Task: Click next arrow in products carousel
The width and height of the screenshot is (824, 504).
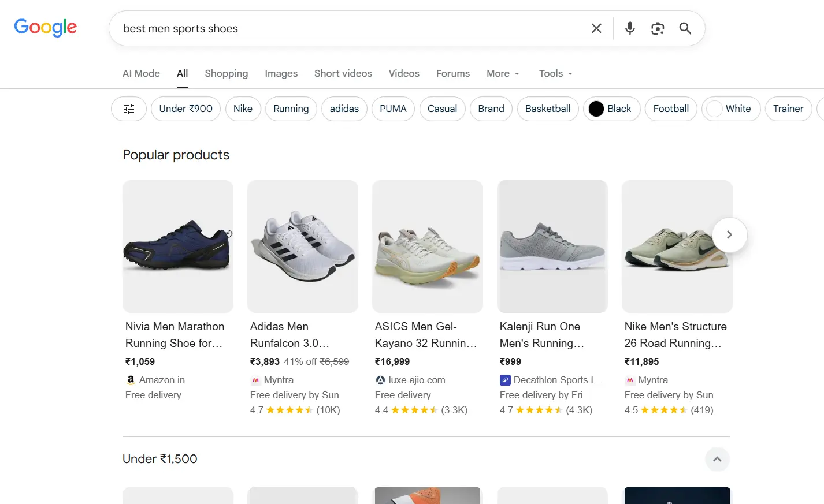Action: (x=729, y=234)
